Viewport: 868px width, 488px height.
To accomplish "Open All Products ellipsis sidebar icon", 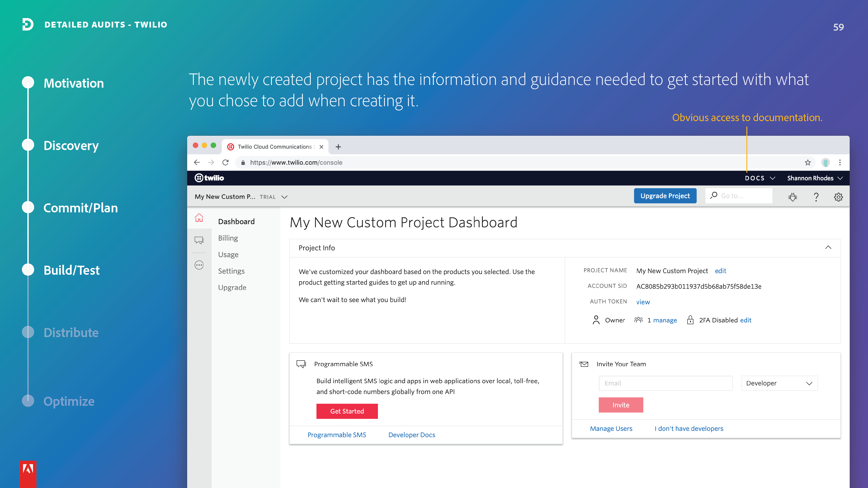I will click(199, 265).
